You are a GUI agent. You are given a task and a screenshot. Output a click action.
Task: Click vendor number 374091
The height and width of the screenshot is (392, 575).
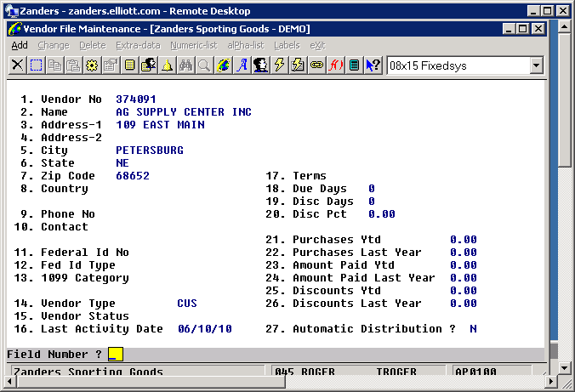[136, 99]
